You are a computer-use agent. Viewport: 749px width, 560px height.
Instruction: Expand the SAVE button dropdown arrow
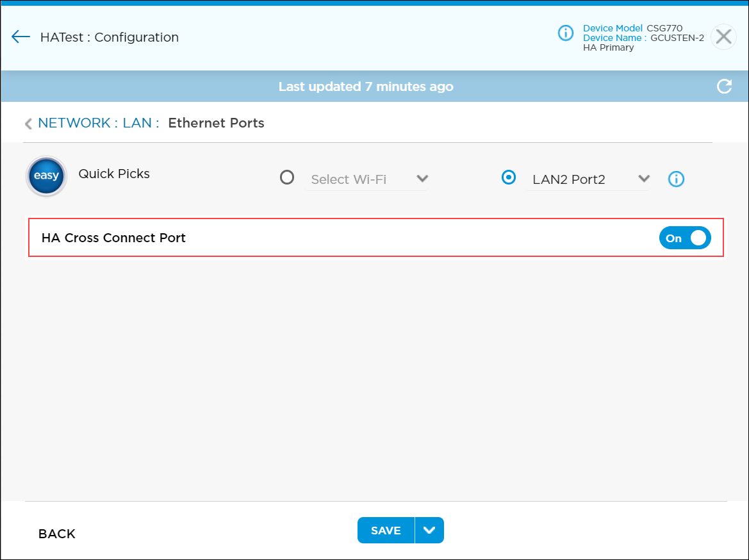(429, 531)
